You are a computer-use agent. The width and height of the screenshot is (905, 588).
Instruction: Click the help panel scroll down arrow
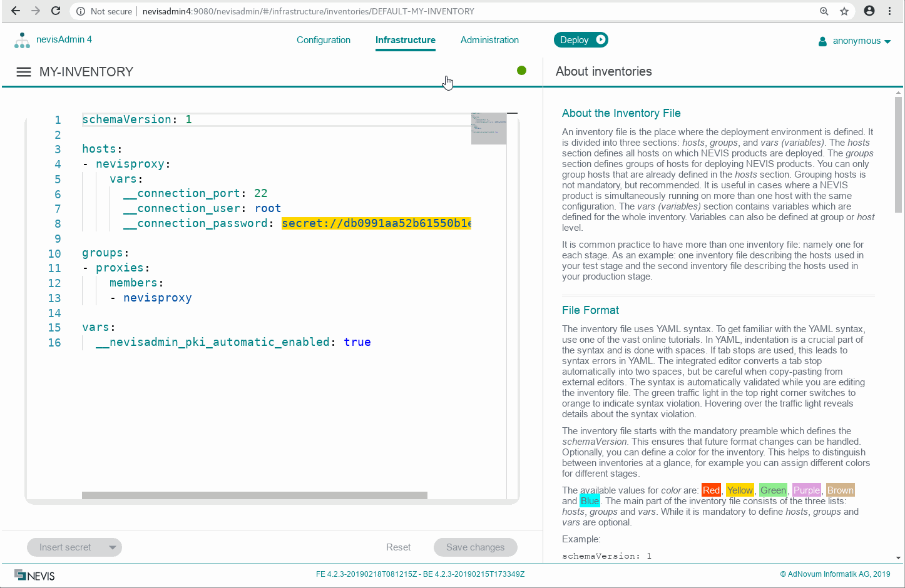tap(899, 557)
